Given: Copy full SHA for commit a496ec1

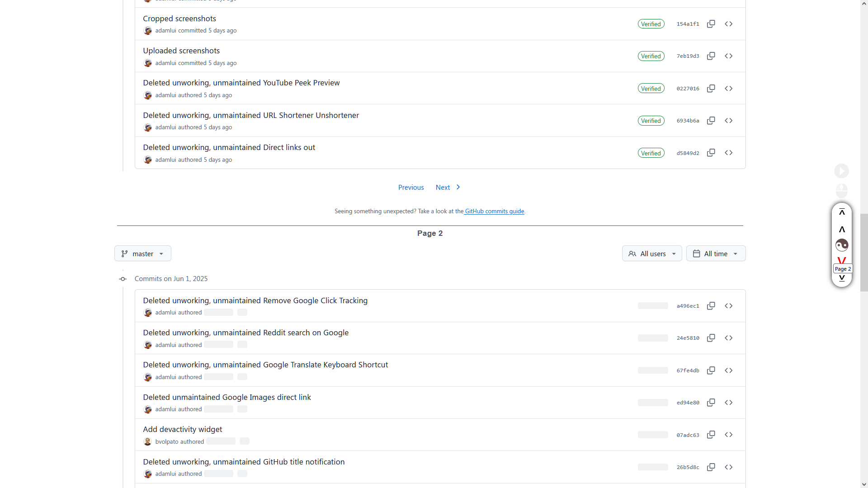Looking at the screenshot, I should pyautogui.click(x=711, y=306).
